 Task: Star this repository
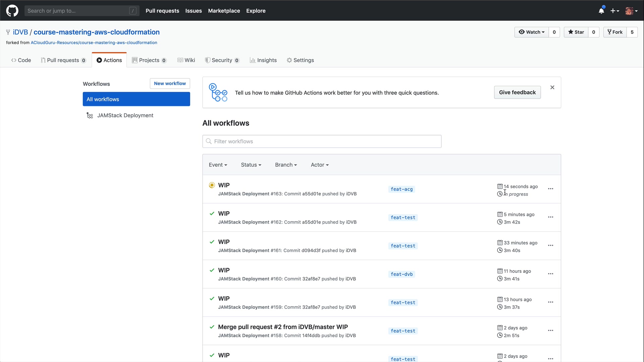click(576, 32)
